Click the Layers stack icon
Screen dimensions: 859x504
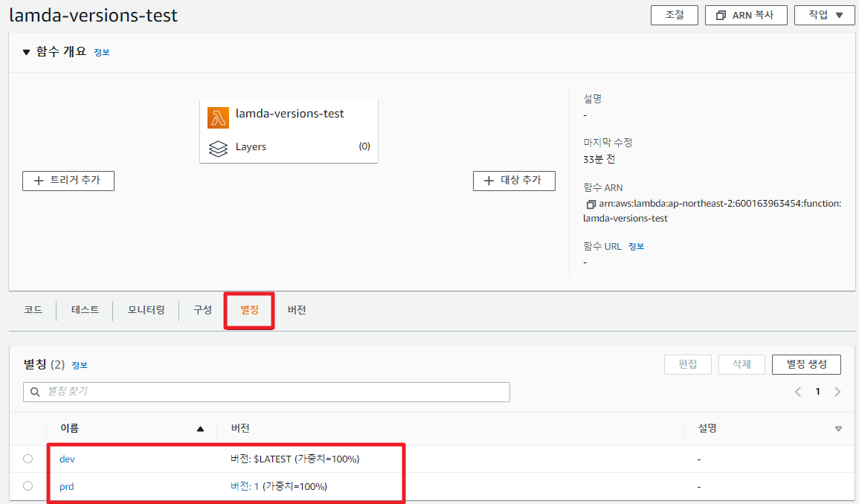tap(218, 149)
